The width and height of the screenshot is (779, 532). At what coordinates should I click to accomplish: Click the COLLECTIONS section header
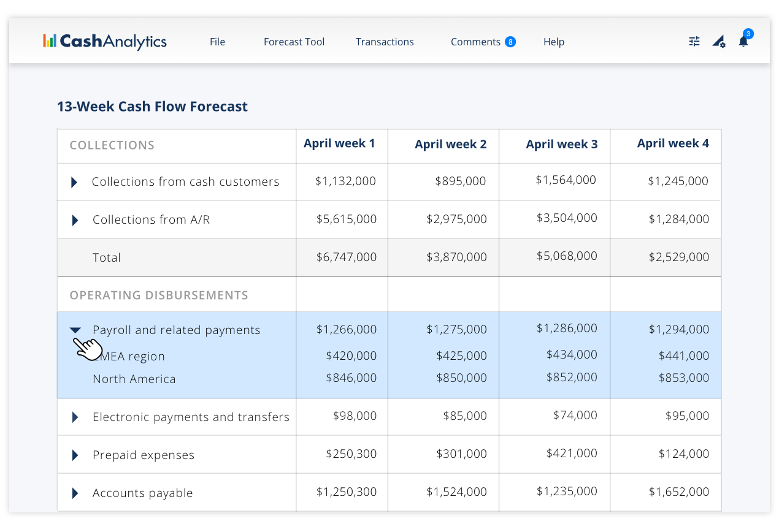point(112,145)
